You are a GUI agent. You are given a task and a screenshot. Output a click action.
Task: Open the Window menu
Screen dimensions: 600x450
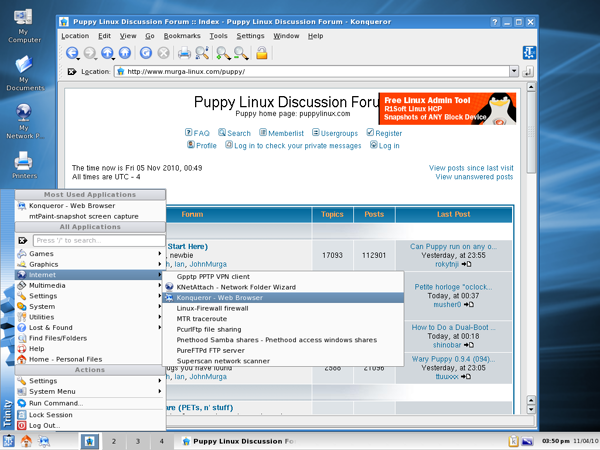pos(286,36)
